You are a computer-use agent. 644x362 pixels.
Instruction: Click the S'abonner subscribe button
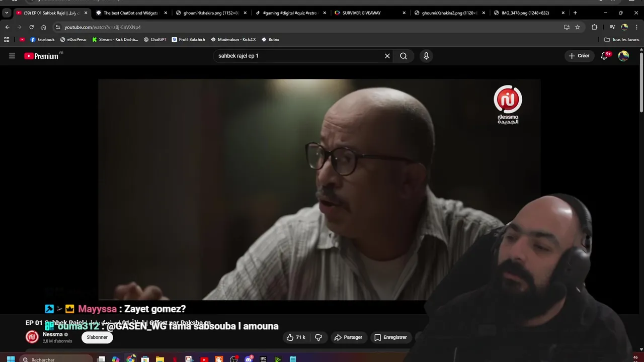pyautogui.click(x=97, y=337)
